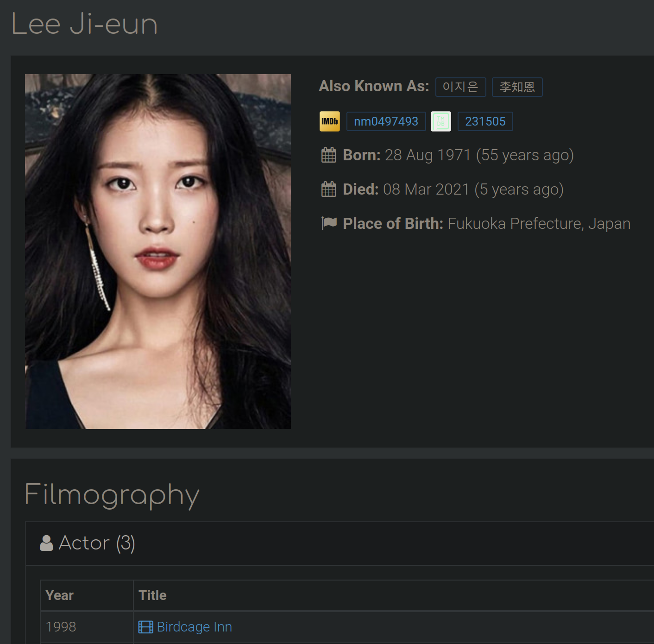Click the calendar icon beside Died
The image size is (654, 644).
329,189
